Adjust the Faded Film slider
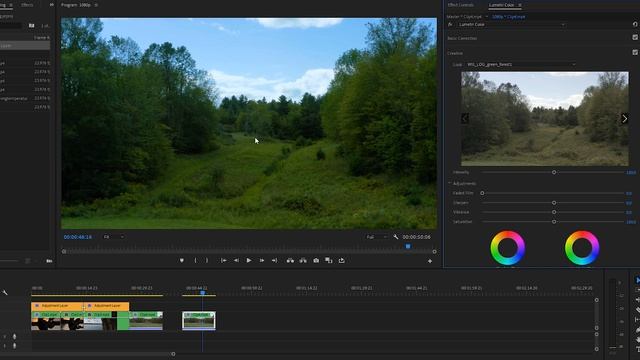This screenshot has height=360, width=640. pyautogui.click(x=482, y=193)
